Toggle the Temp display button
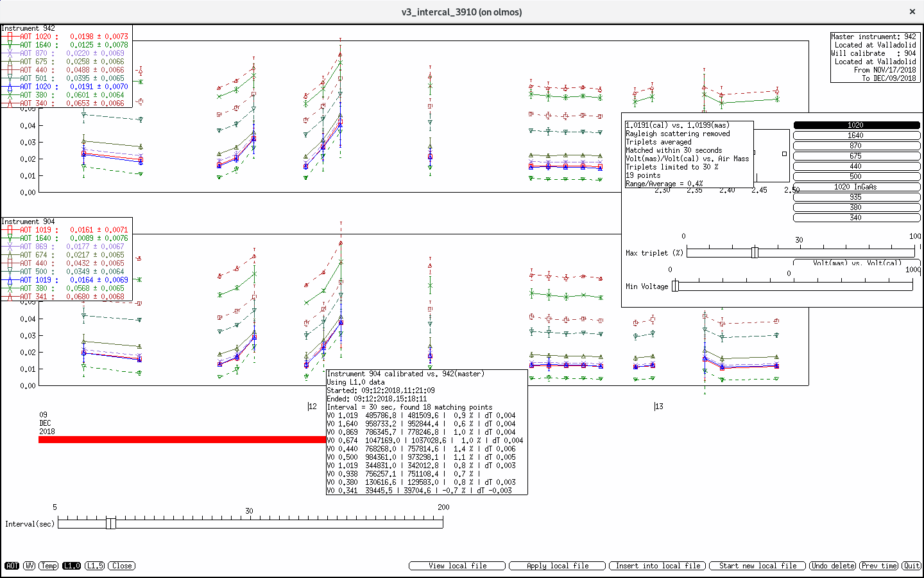Viewport: 924px width, 578px height. 49,566
